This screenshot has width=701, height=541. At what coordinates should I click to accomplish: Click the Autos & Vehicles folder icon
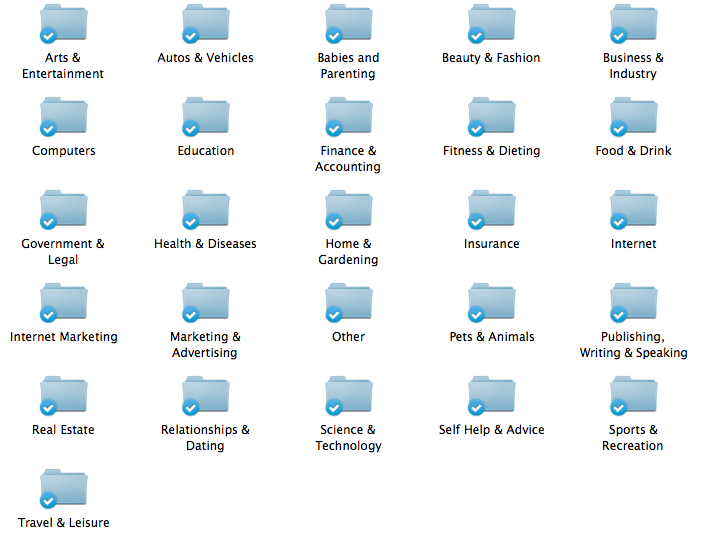[206, 24]
